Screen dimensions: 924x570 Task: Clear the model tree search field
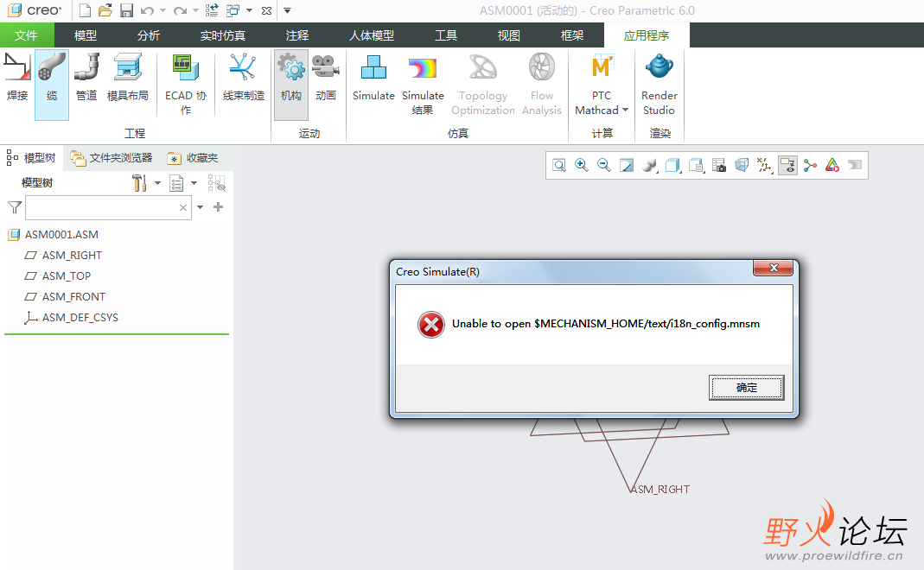(183, 207)
